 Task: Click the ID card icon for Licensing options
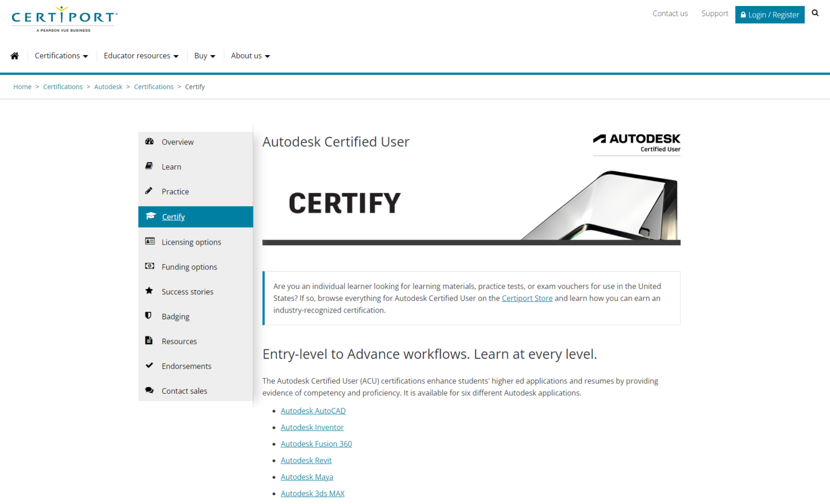click(x=149, y=241)
